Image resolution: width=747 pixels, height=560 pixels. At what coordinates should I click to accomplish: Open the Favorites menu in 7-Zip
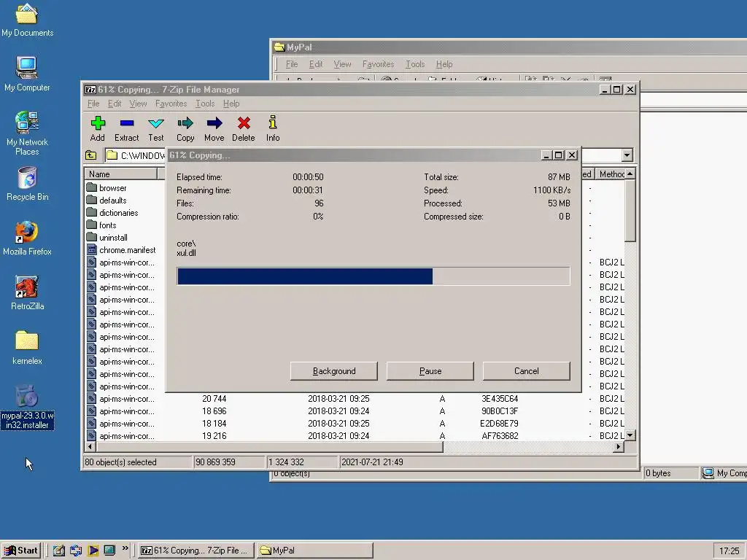point(171,104)
